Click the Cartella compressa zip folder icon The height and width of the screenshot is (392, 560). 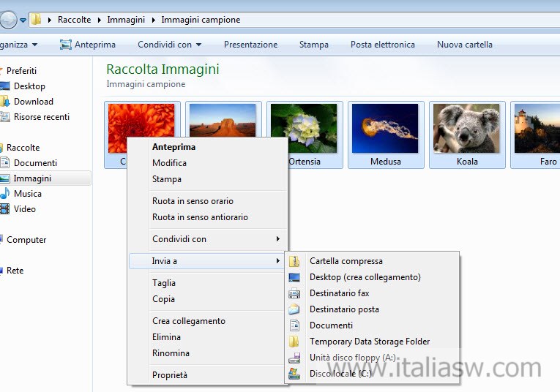click(294, 261)
